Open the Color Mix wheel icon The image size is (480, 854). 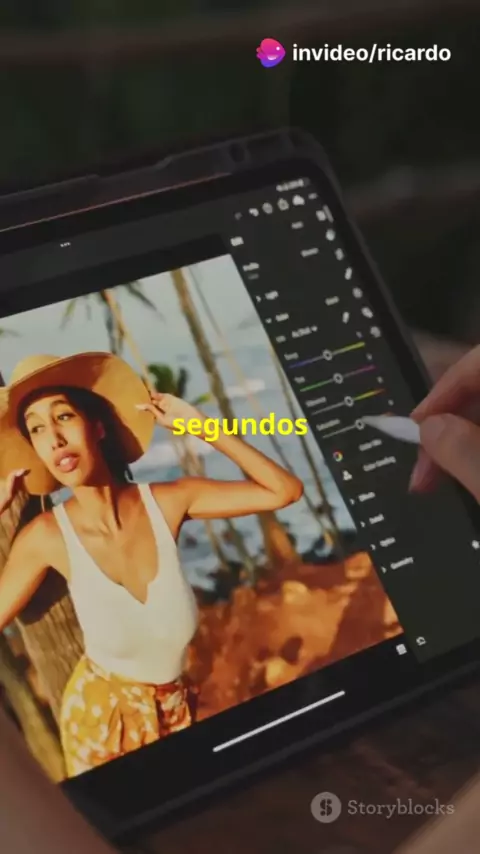pos(338,456)
